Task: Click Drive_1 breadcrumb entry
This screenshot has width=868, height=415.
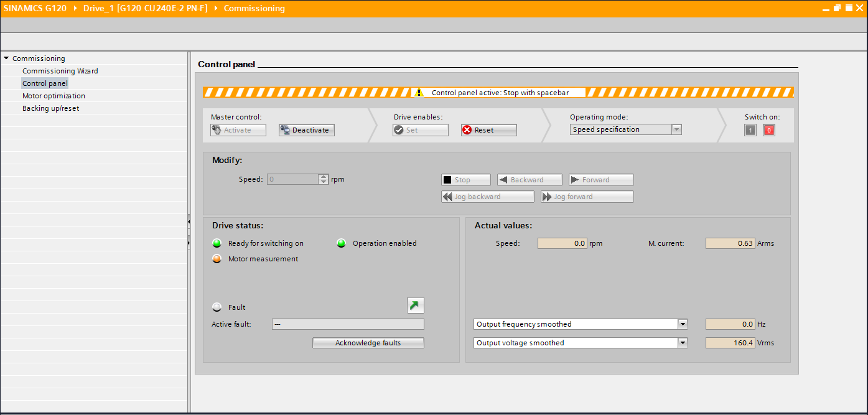Action: [x=146, y=9]
